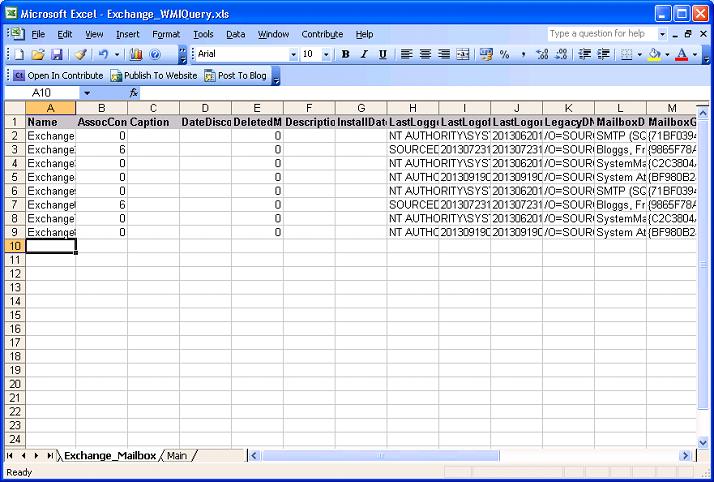Click the Insert Function fx icon
The width and height of the screenshot is (714, 482).
pos(134,92)
